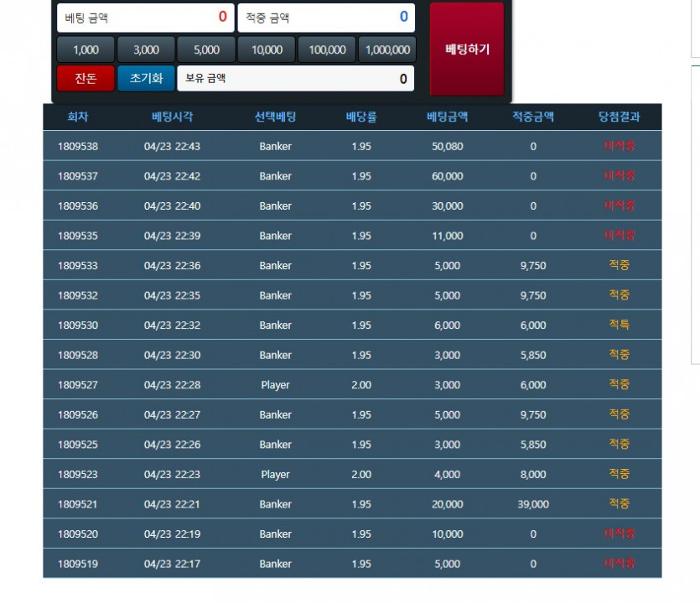The width and height of the screenshot is (700, 604).
Task: Click bet time 04/23 22:42
Action: 173,176
